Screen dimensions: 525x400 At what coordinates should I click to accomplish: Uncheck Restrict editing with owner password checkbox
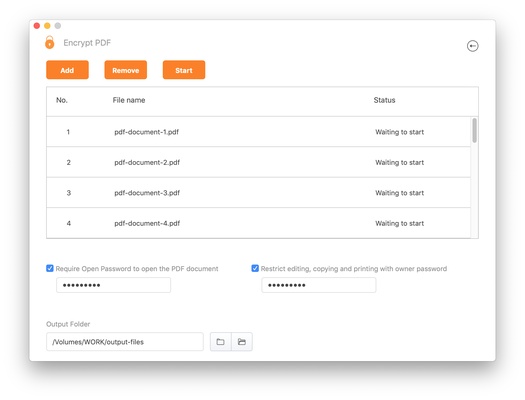(x=255, y=268)
